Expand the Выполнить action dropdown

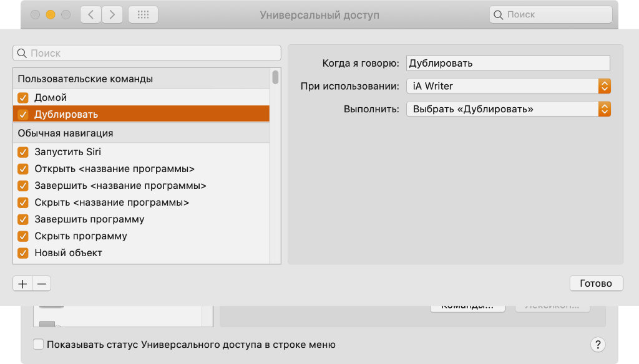point(508,109)
